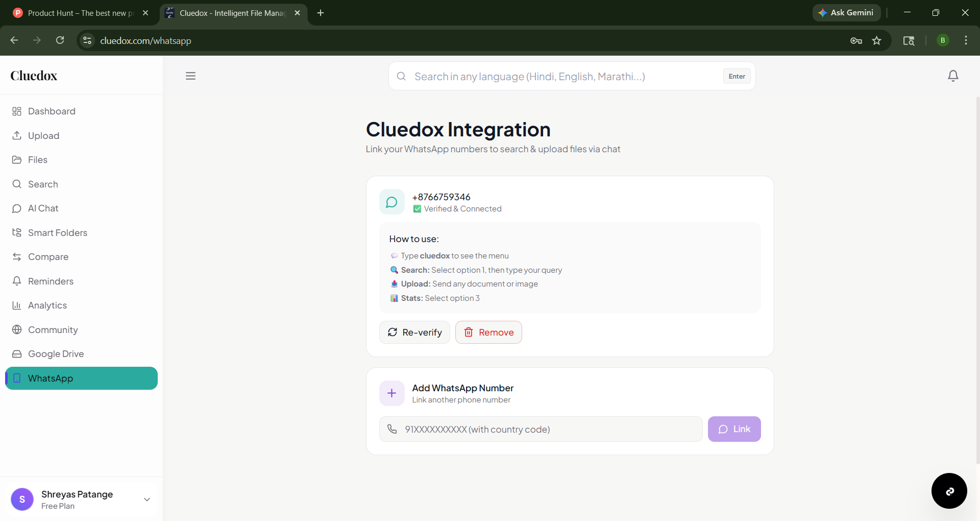Toggle the sidebar with hamburger menu icon
The width and height of the screenshot is (980, 521).
190,76
